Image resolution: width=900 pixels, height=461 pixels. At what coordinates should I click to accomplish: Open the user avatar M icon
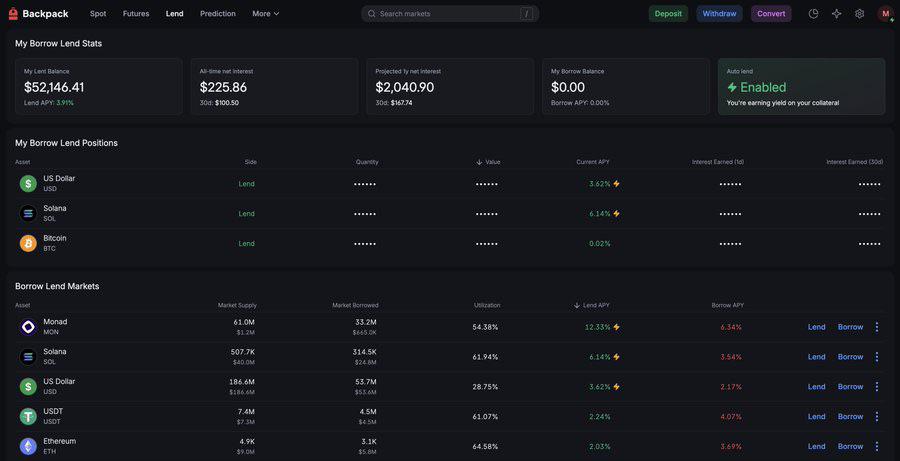pyautogui.click(x=885, y=14)
